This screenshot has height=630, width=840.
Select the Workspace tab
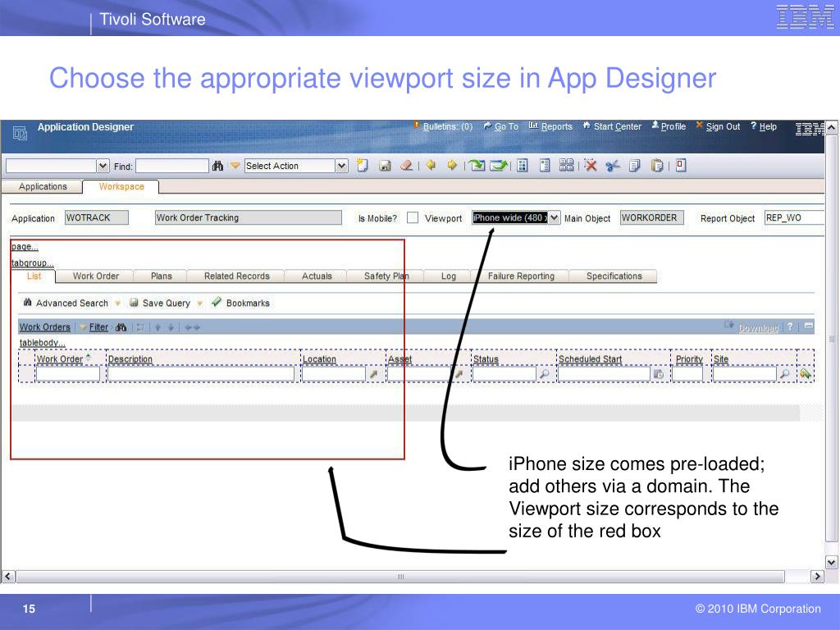pos(121,186)
